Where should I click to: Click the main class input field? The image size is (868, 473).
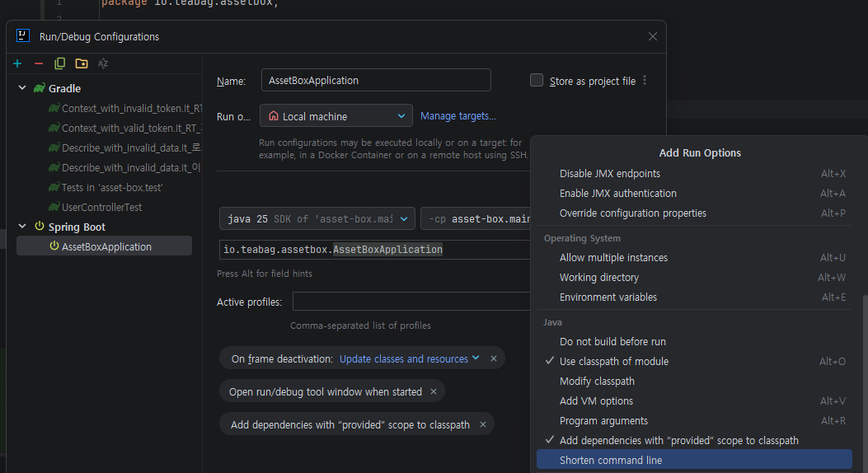[375, 250]
